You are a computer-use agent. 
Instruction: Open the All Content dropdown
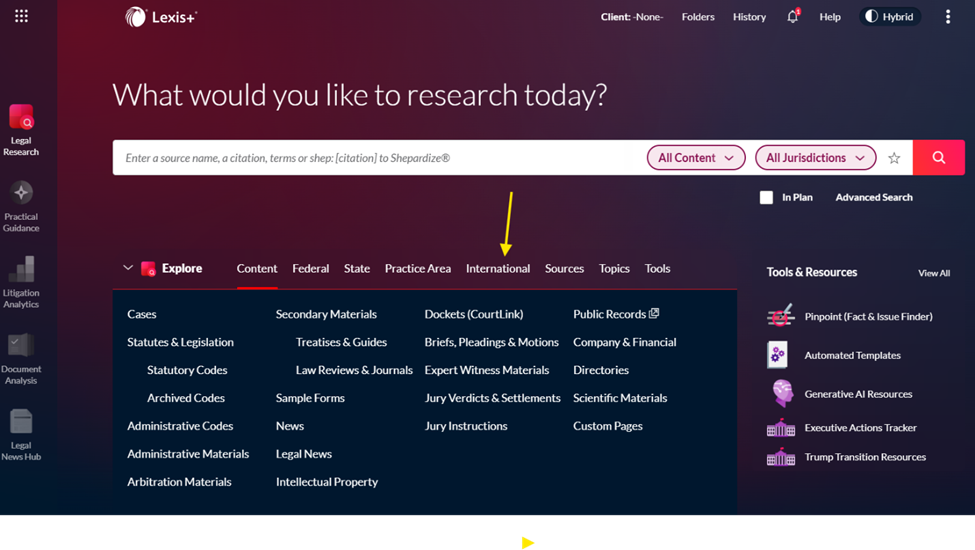pos(696,158)
